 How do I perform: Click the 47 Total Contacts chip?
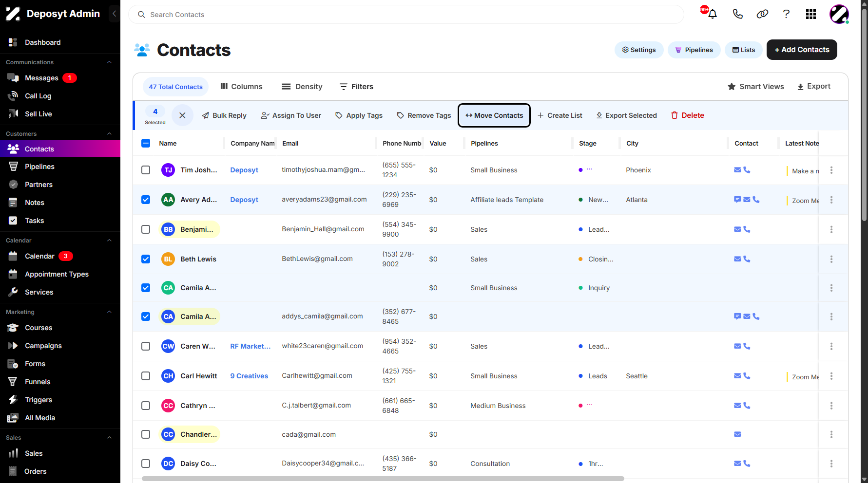point(175,87)
